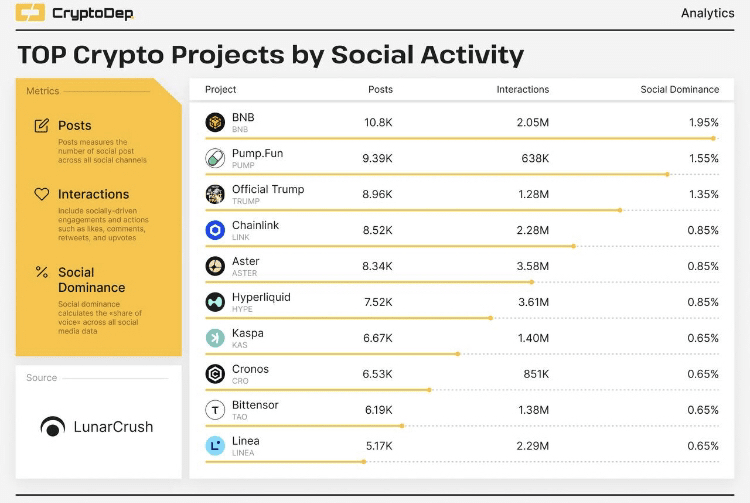Click the Aster project icon

coord(215,266)
